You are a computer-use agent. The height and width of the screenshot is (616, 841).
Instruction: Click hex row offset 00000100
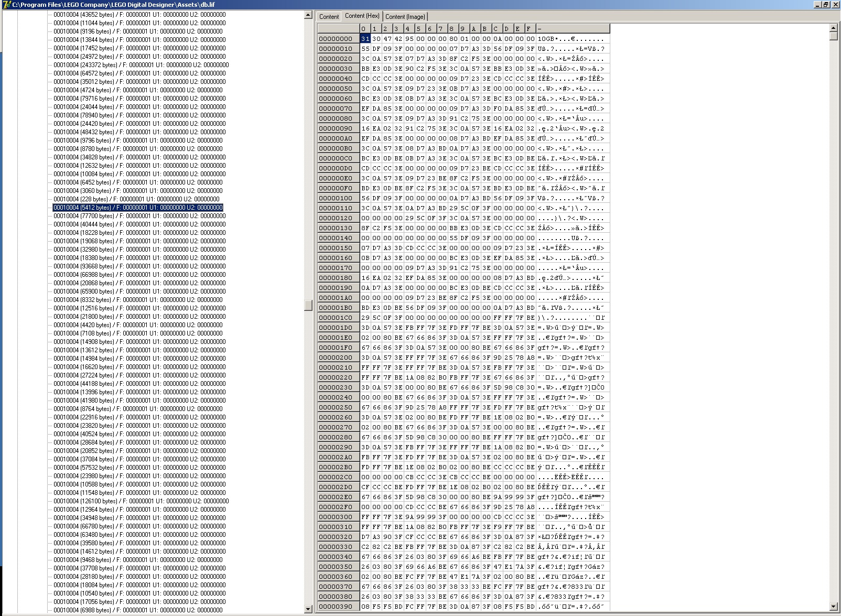(x=339, y=198)
